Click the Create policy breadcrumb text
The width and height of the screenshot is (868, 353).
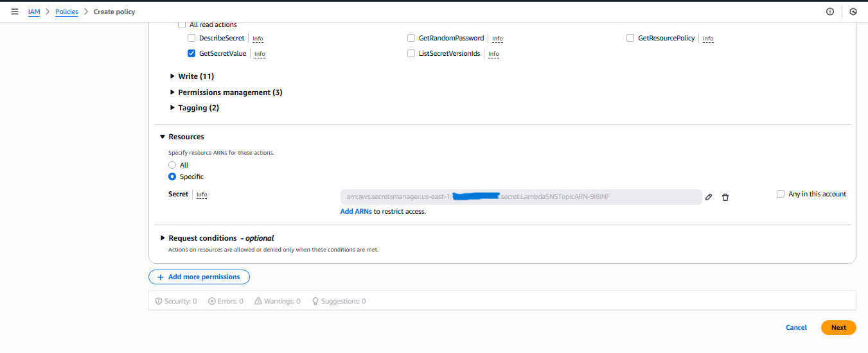point(114,12)
